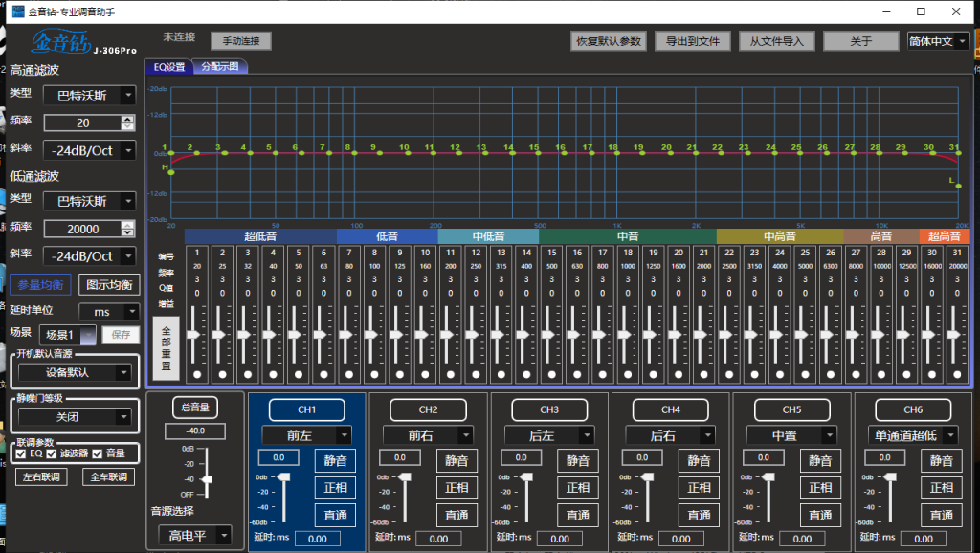Open low-pass 斜率 dropdown

point(89,256)
